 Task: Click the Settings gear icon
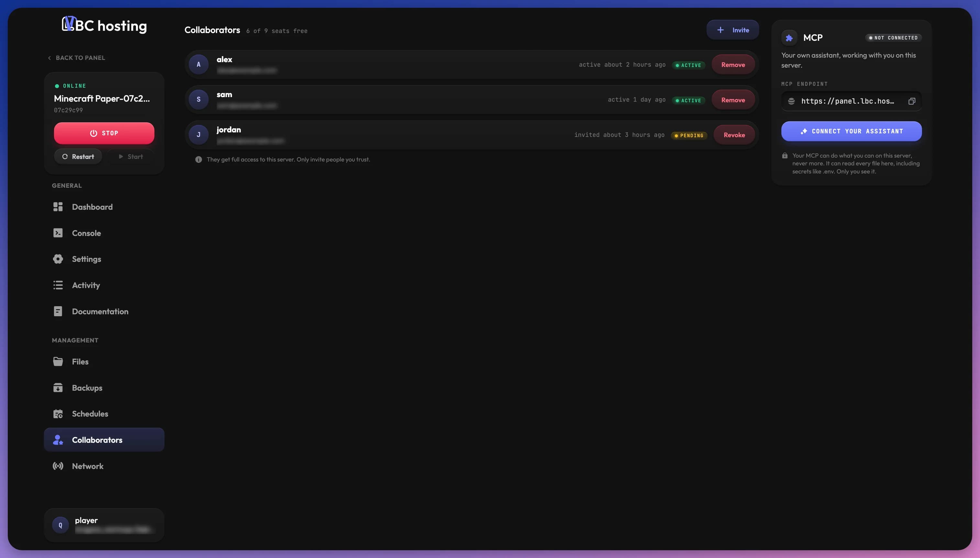coord(58,259)
